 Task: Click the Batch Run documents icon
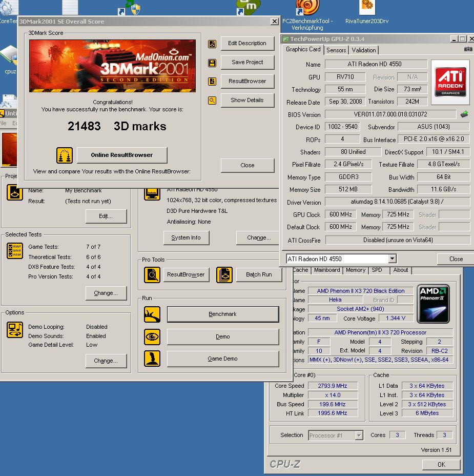tap(224, 275)
